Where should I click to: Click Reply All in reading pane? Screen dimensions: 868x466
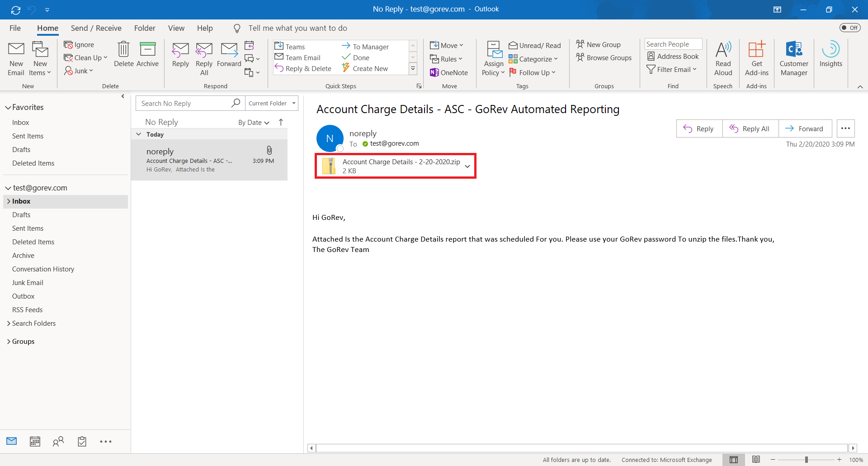click(x=750, y=128)
